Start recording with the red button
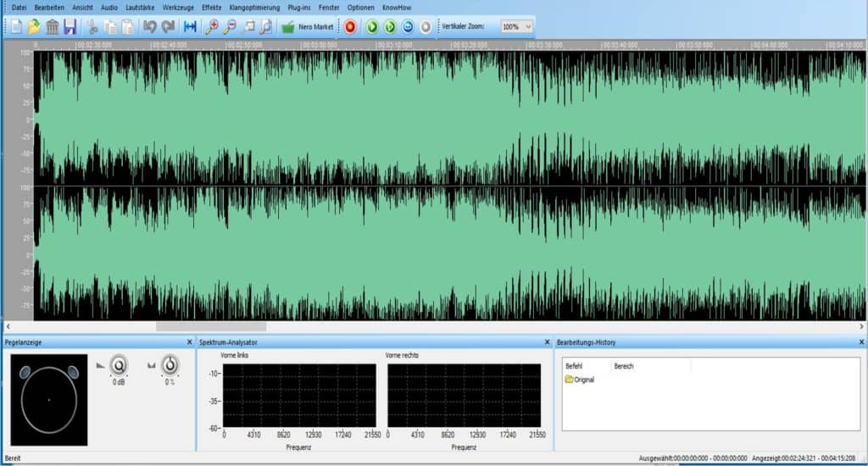 pos(350,27)
